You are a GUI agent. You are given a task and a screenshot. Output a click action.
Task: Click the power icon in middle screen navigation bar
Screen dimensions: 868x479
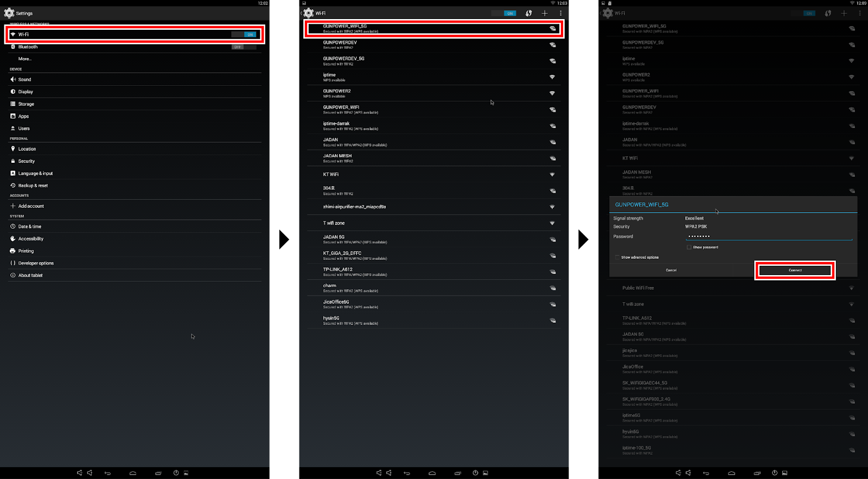(x=475, y=472)
